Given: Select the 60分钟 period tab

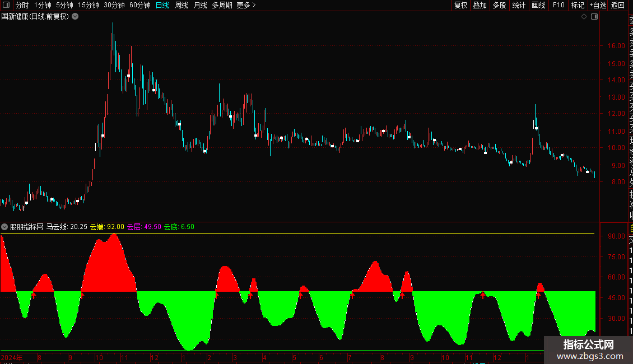Looking at the screenshot, I should [140, 5].
